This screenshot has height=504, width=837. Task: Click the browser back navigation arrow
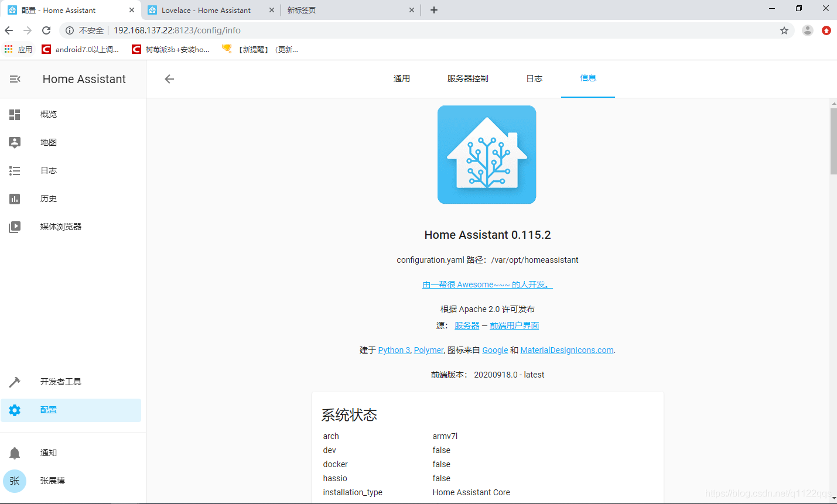[x=9, y=30]
